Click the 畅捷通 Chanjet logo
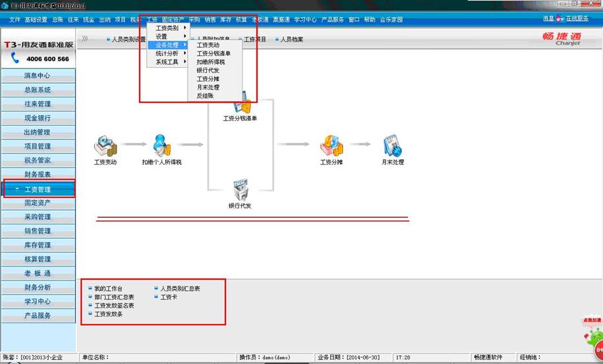The image size is (603, 364). (563, 39)
